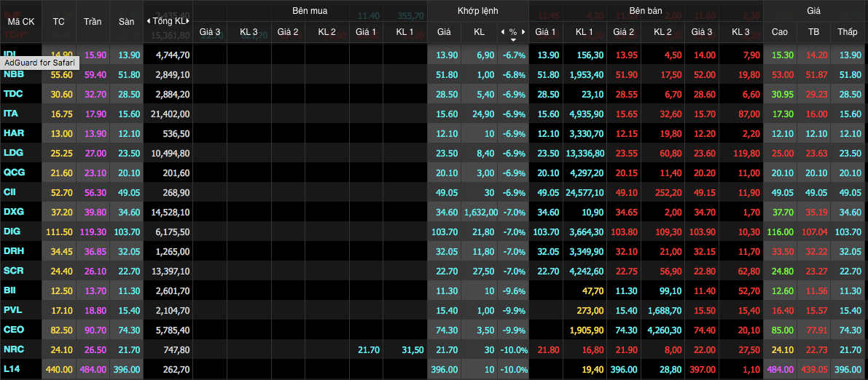Viewport: 868px width, 380px height.
Task: Select the Trần column header
Action: click(93, 22)
